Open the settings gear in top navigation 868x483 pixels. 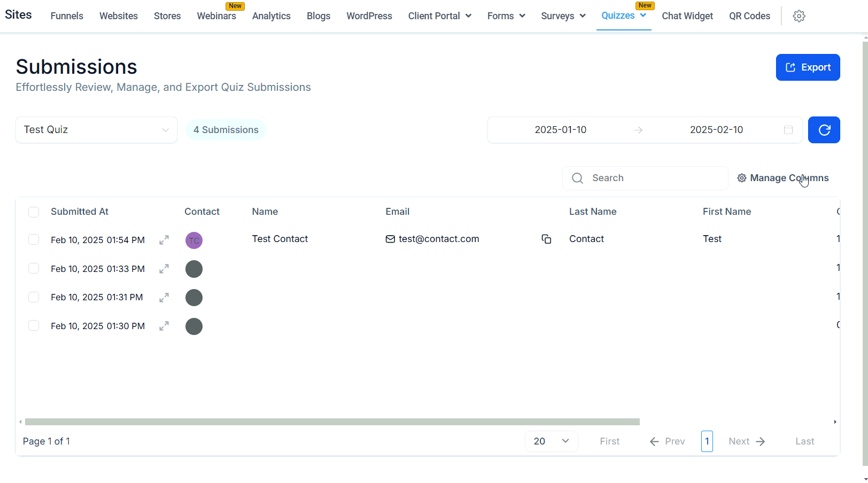tap(799, 16)
